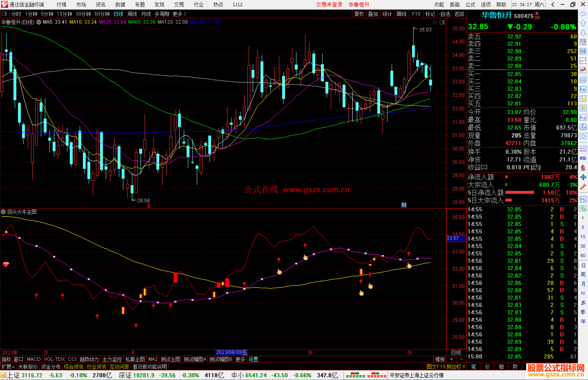Click the 设置 indicator settings link
Screen dimensions: 588x380
click(253, 359)
